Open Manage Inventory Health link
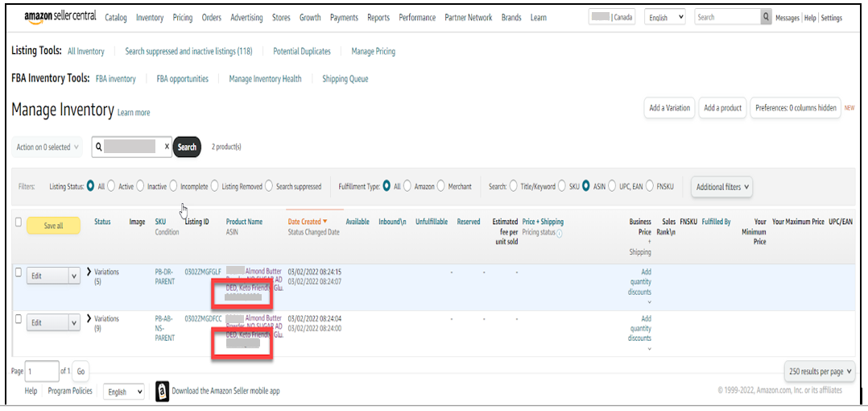 point(265,79)
